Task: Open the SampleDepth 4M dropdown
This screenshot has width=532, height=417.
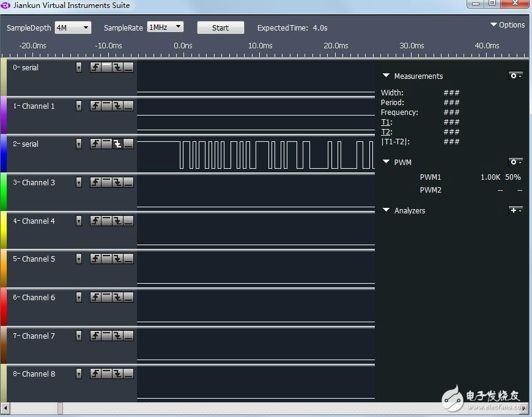Action: coord(72,28)
